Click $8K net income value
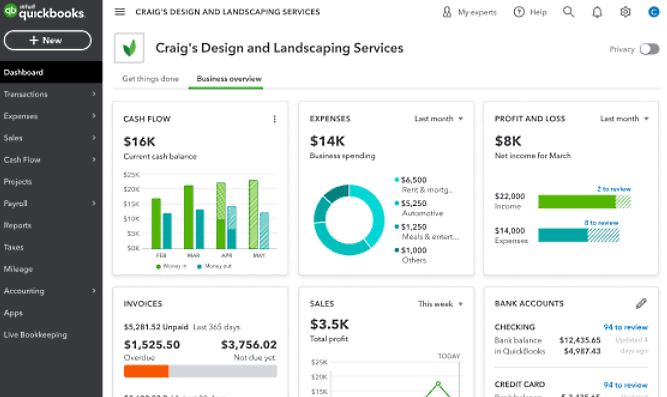Image resolution: width=667 pixels, height=397 pixels. pyautogui.click(x=508, y=141)
